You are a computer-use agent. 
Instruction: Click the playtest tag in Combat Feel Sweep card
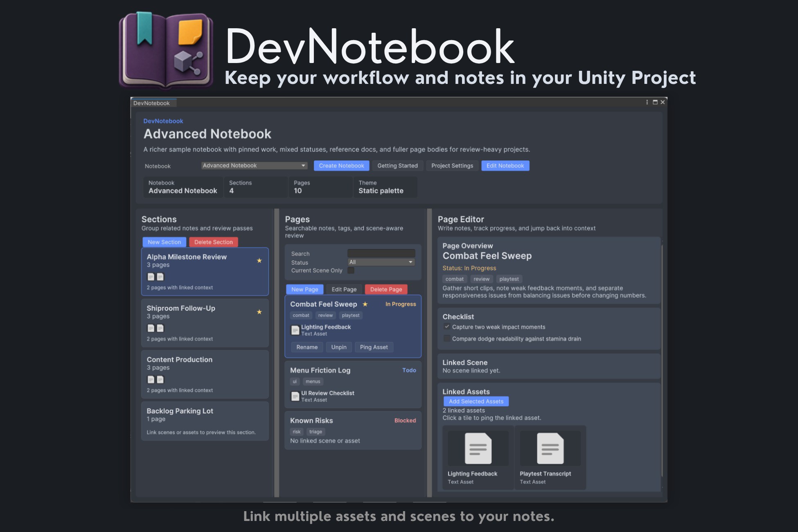[x=351, y=316]
